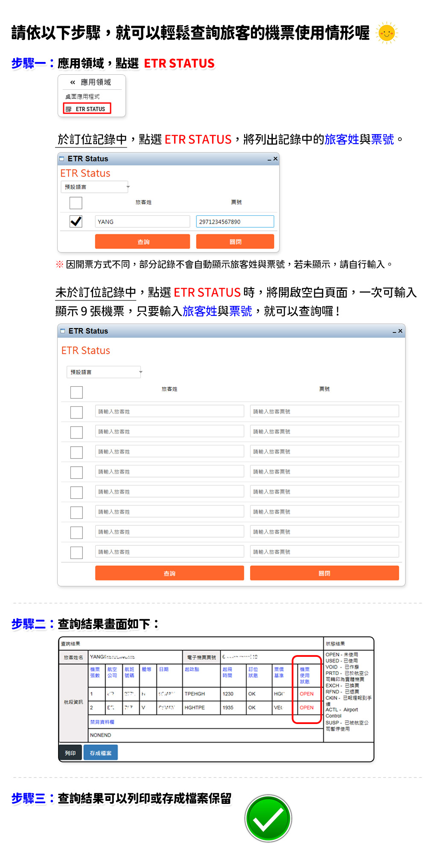Viewport: 438px width, 868px height.
Task: Minimize the ETR Status window containing YANG
Action: [269, 159]
